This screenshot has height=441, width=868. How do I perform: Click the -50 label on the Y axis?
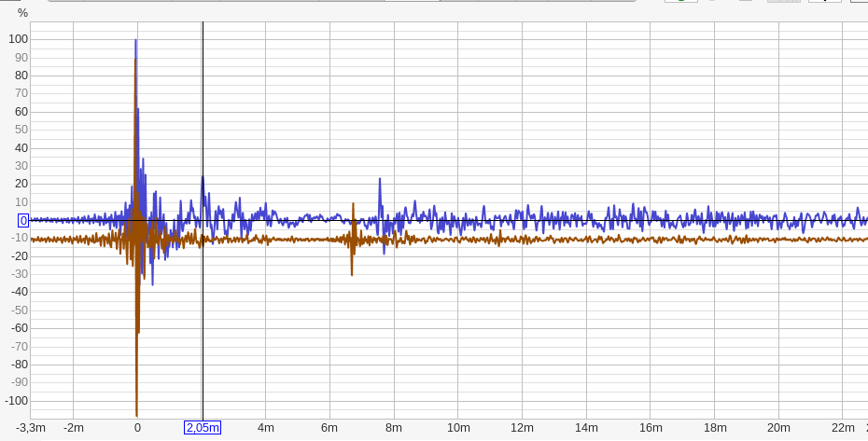[19, 310]
